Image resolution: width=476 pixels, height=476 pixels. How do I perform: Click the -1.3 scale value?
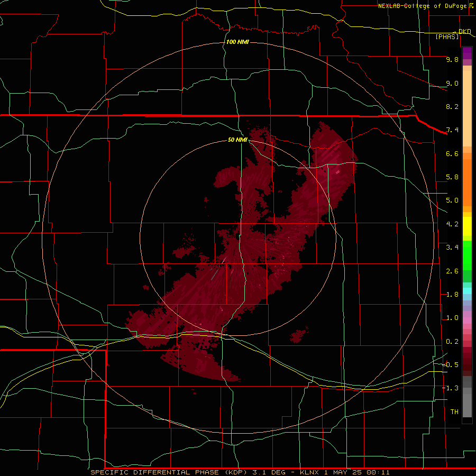(451, 388)
